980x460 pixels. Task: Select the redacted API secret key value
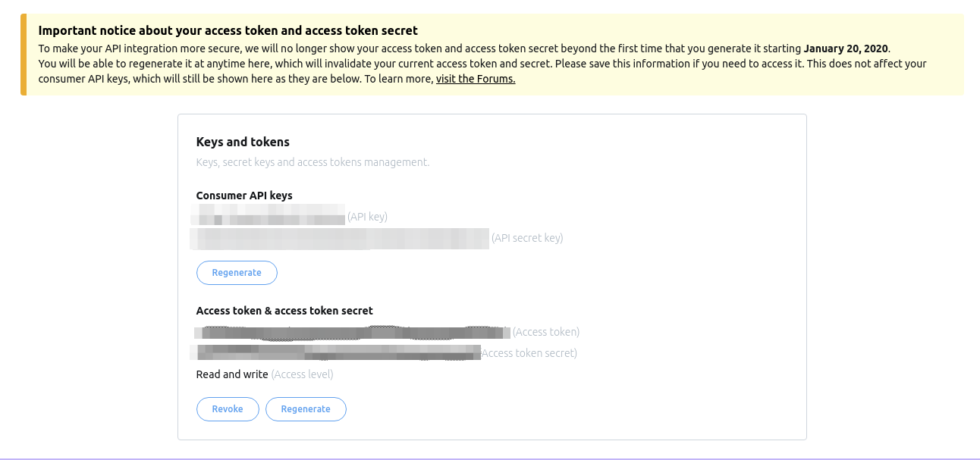340,238
